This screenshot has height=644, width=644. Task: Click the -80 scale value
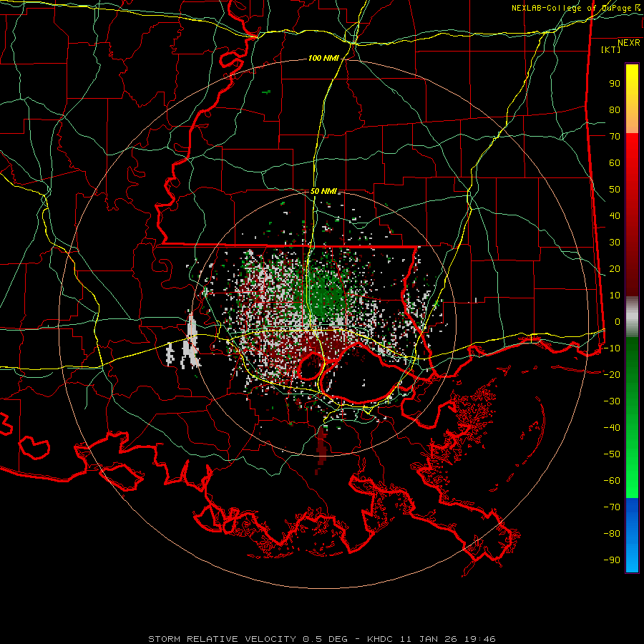point(612,534)
